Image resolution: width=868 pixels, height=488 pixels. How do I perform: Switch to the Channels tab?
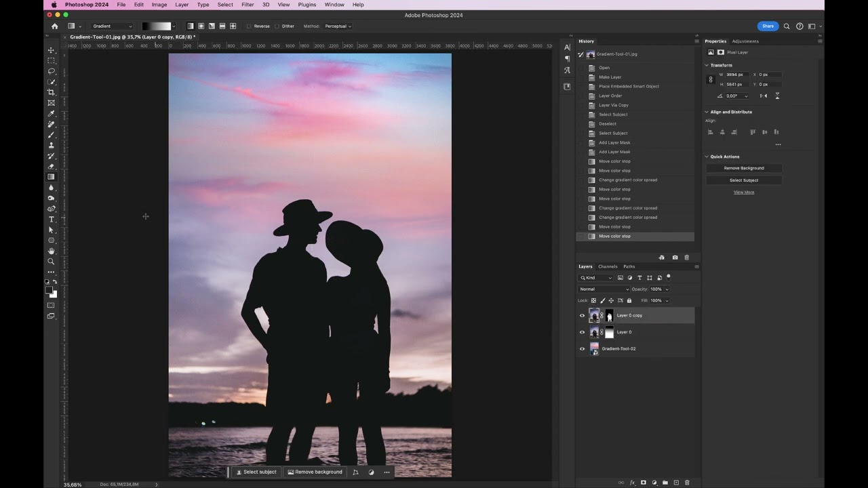point(608,266)
